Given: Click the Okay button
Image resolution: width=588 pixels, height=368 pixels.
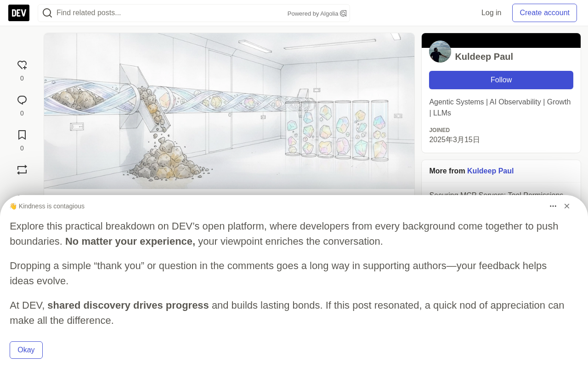Looking at the screenshot, I should pyautogui.click(x=26, y=350).
